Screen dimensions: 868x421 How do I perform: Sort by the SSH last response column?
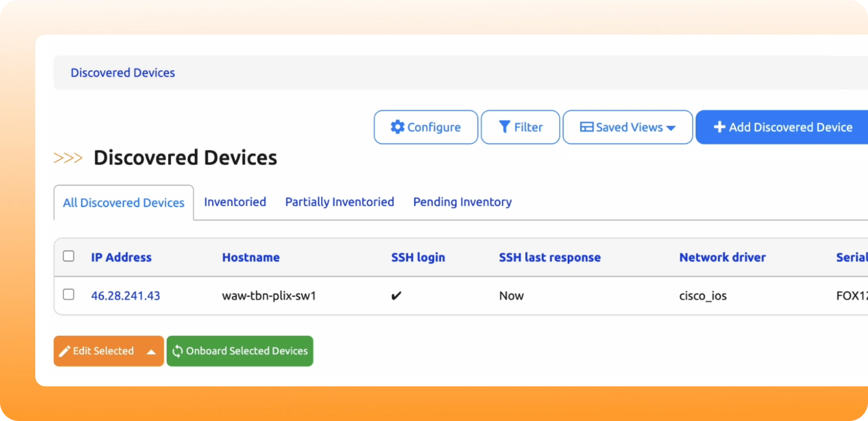(x=550, y=257)
